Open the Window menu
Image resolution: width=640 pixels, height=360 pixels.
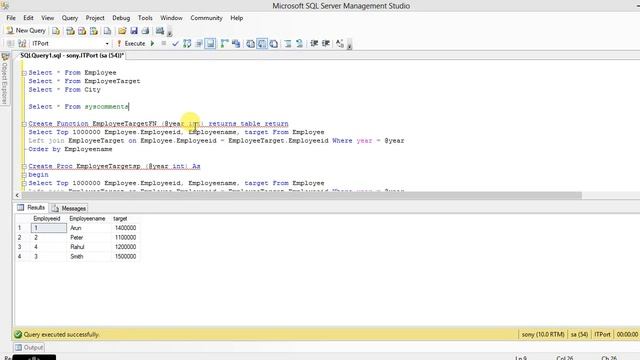(x=171, y=18)
